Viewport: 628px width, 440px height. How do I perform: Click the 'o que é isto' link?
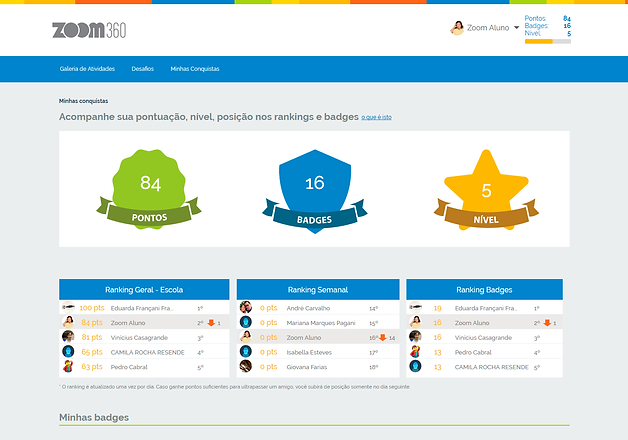376,117
